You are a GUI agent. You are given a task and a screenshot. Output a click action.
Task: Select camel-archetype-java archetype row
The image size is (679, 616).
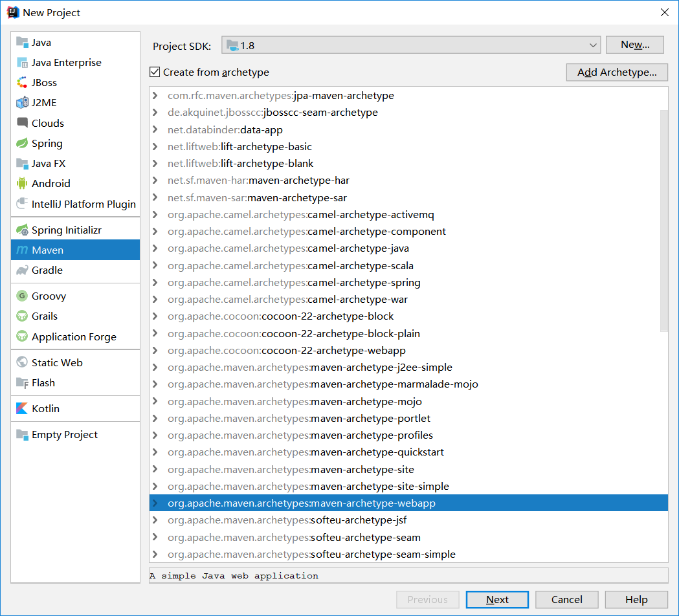408,248
